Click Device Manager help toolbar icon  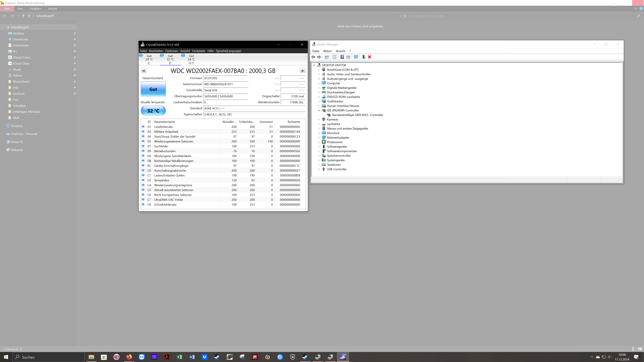[x=342, y=57]
